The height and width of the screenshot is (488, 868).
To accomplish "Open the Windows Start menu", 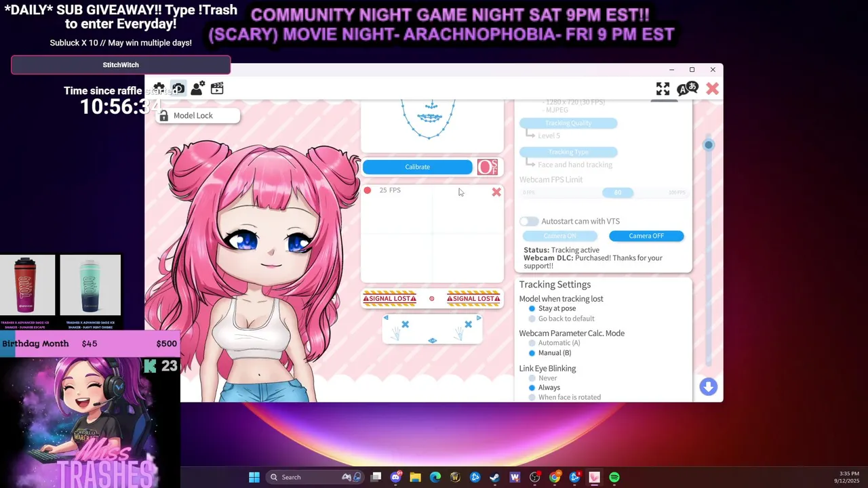I will point(254,477).
